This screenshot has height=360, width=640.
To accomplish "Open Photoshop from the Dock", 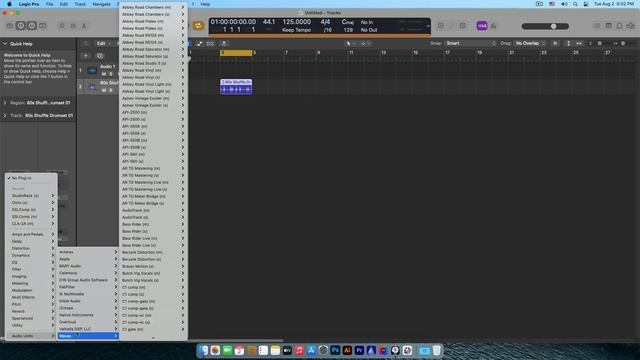I will coord(335,350).
